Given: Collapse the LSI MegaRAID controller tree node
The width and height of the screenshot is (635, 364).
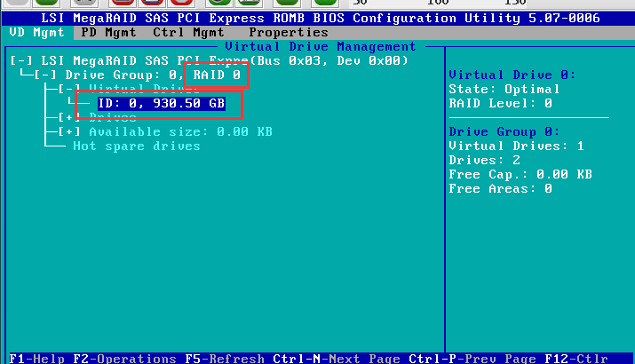Looking at the screenshot, I should point(20,60).
